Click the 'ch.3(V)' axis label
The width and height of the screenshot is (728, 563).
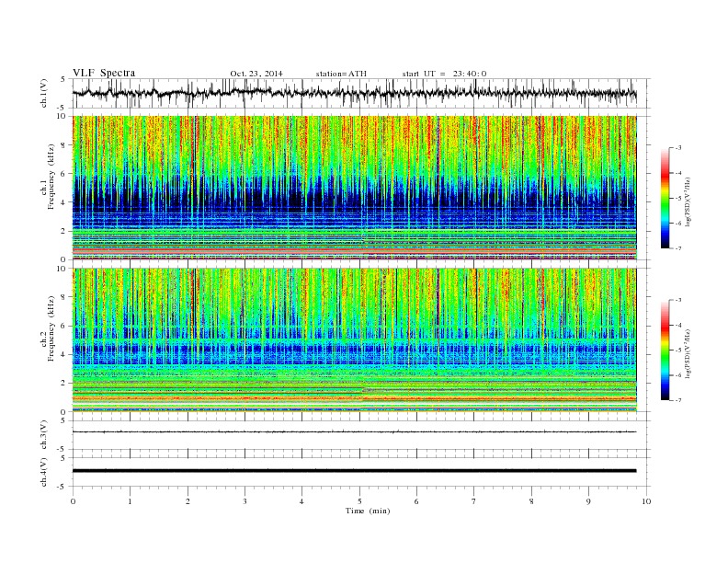click(x=44, y=435)
